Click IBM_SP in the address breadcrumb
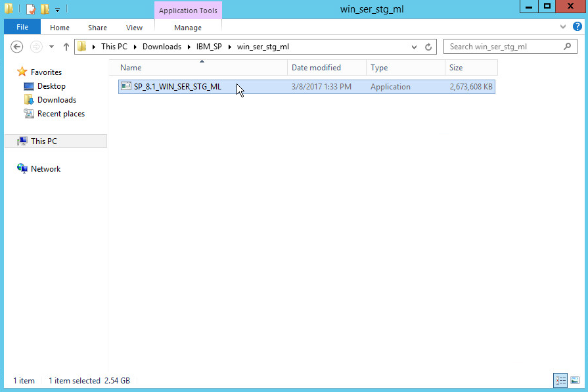 pos(209,47)
